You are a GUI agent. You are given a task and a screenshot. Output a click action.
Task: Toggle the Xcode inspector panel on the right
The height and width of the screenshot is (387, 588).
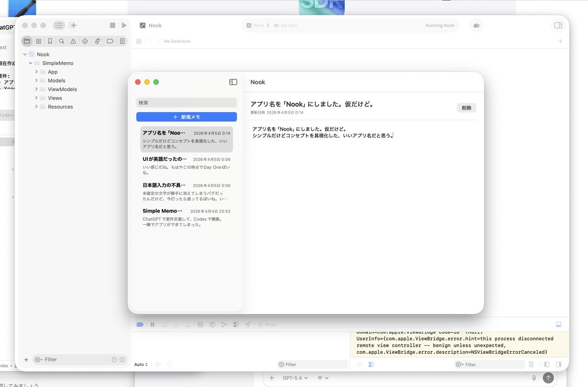(x=558, y=25)
